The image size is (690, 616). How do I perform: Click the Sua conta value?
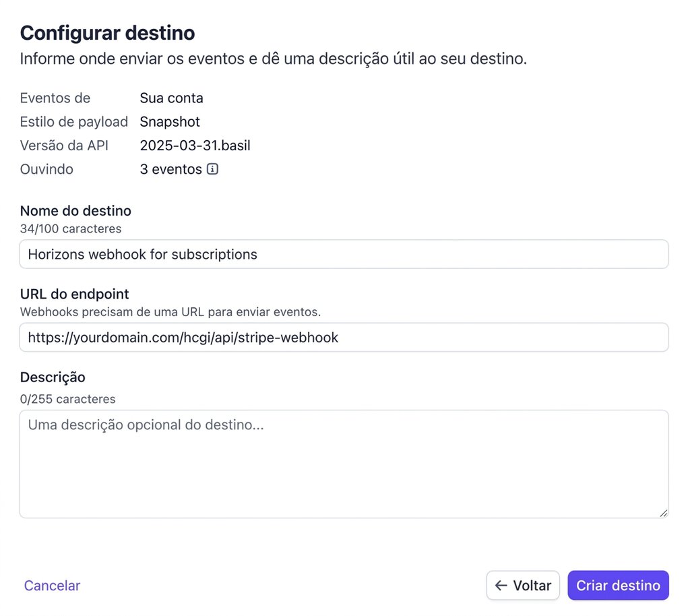point(172,98)
